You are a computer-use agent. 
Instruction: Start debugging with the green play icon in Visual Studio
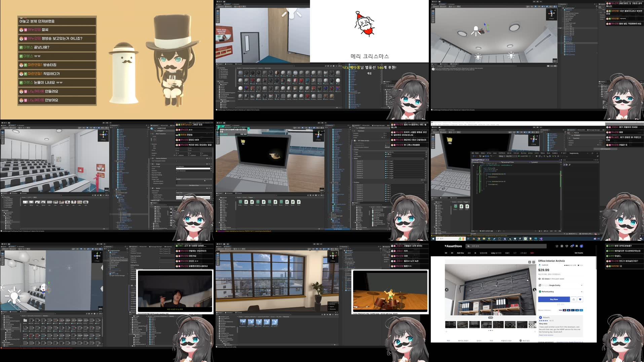click(x=519, y=156)
